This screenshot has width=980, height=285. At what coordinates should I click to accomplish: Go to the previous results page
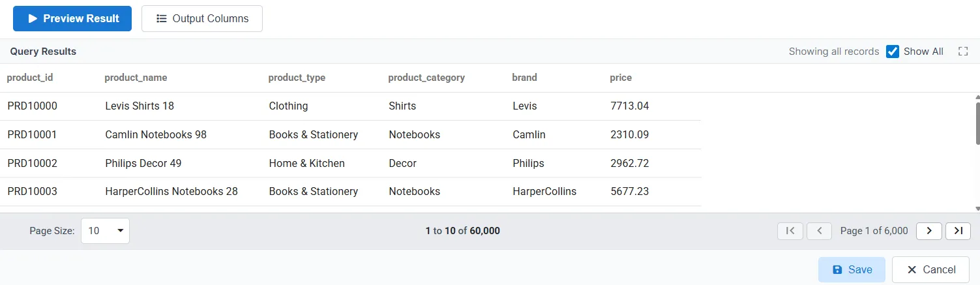pyautogui.click(x=819, y=231)
